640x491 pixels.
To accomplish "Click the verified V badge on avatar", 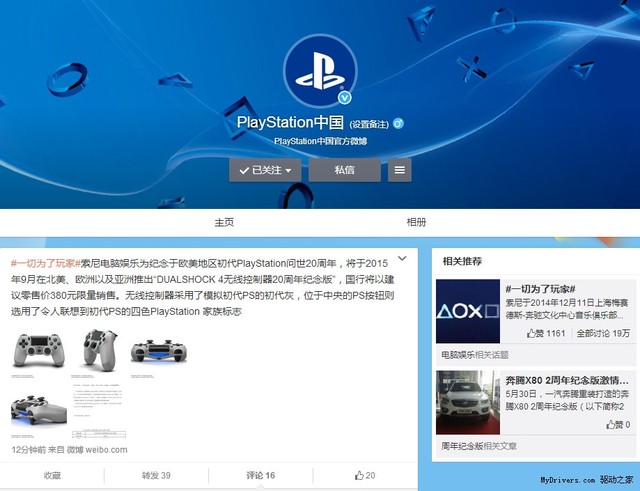I will point(345,98).
